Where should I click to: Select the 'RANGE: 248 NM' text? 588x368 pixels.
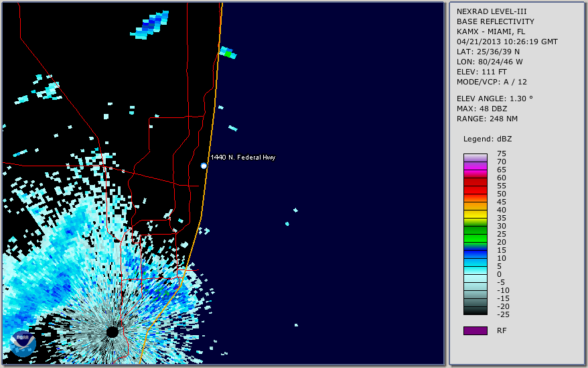point(487,119)
